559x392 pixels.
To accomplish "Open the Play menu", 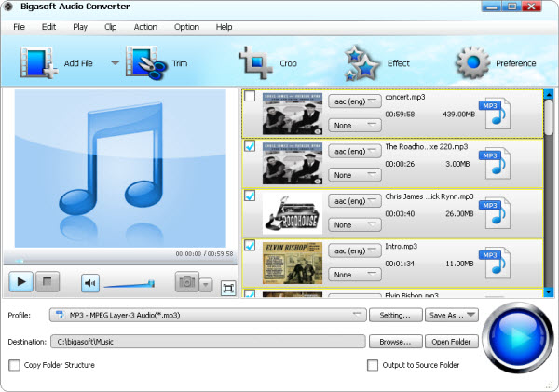I will pos(80,27).
